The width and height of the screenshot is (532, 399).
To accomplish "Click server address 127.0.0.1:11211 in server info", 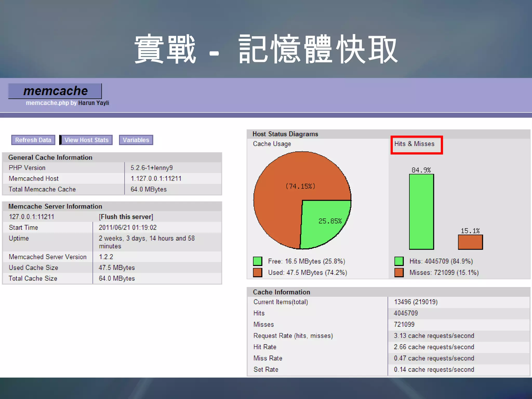I will point(31,217).
